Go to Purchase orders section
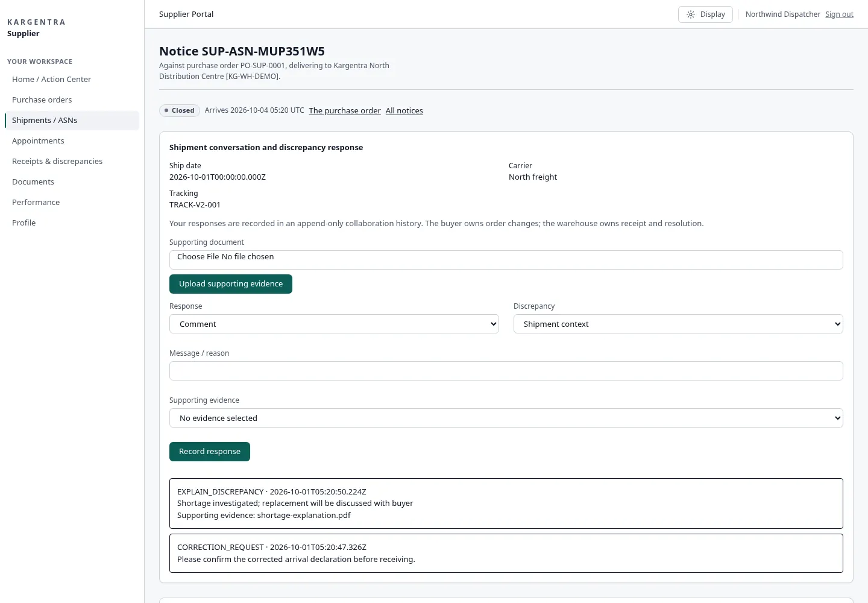This screenshot has width=868, height=603. pos(72,99)
